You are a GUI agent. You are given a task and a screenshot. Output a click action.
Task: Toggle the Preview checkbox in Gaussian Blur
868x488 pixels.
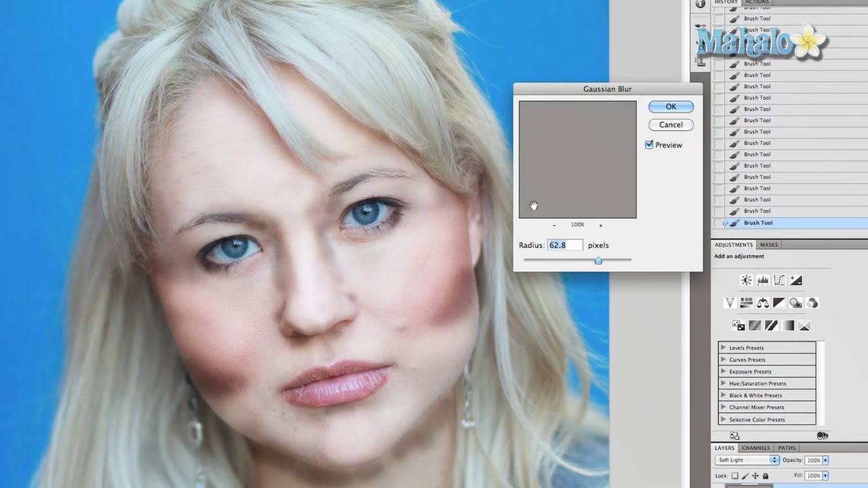pos(649,144)
